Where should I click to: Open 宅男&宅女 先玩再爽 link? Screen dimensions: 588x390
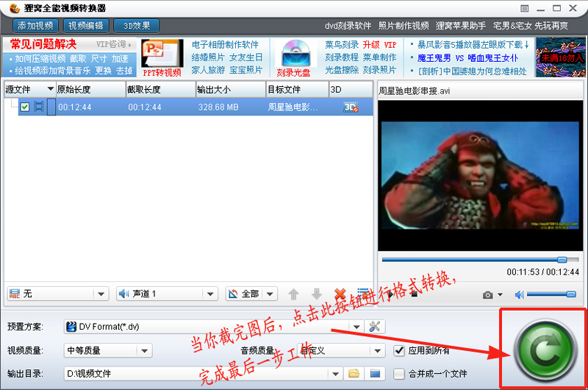(530, 26)
